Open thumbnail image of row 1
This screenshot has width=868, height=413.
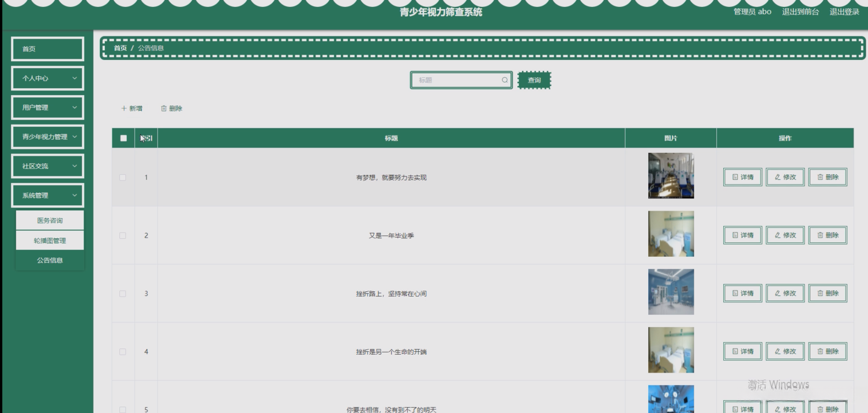(671, 176)
